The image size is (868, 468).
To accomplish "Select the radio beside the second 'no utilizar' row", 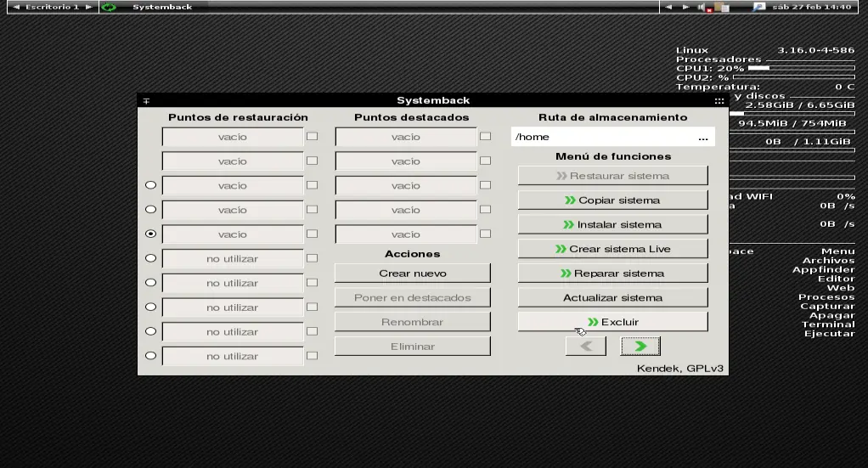I will tap(150, 283).
